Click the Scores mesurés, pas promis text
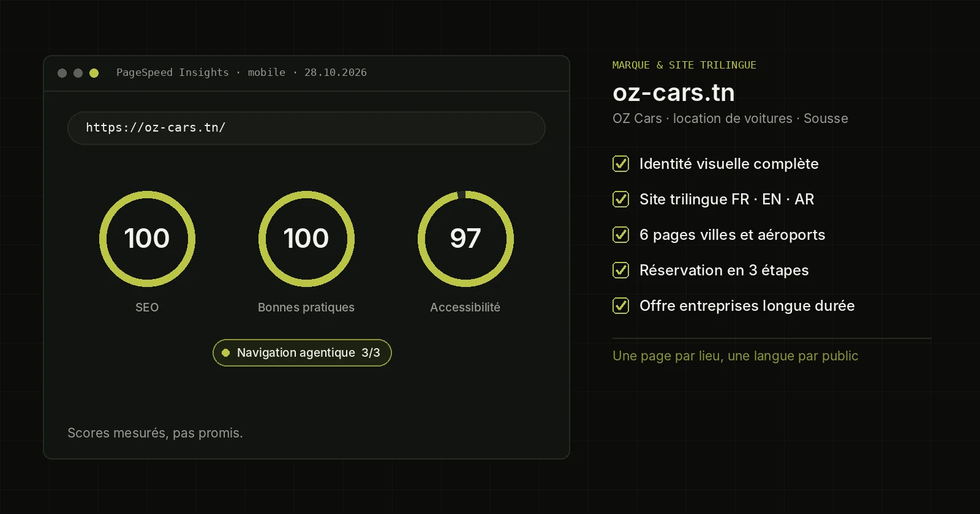Screen dimensions: 980x514 (x=155, y=433)
